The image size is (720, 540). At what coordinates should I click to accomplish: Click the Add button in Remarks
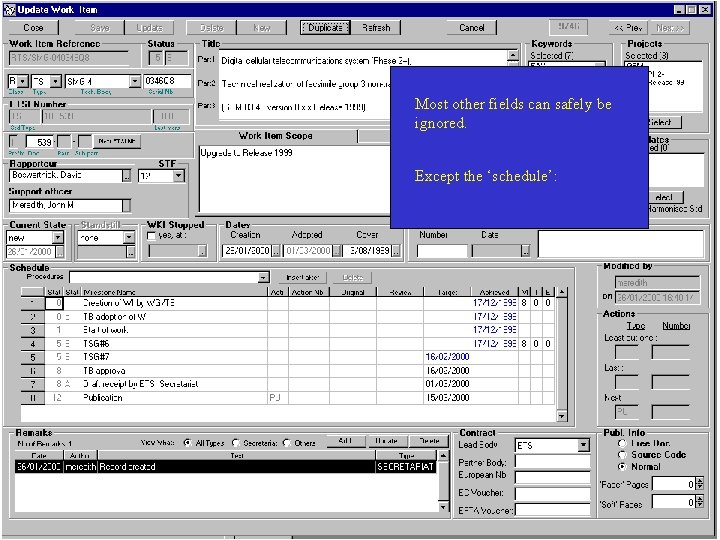[x=346, y=441]
